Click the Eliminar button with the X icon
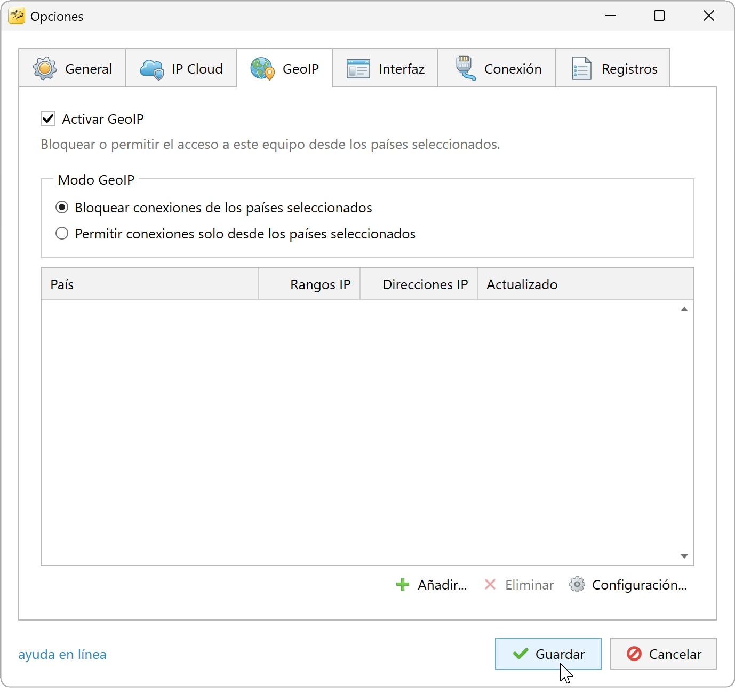 519,585
